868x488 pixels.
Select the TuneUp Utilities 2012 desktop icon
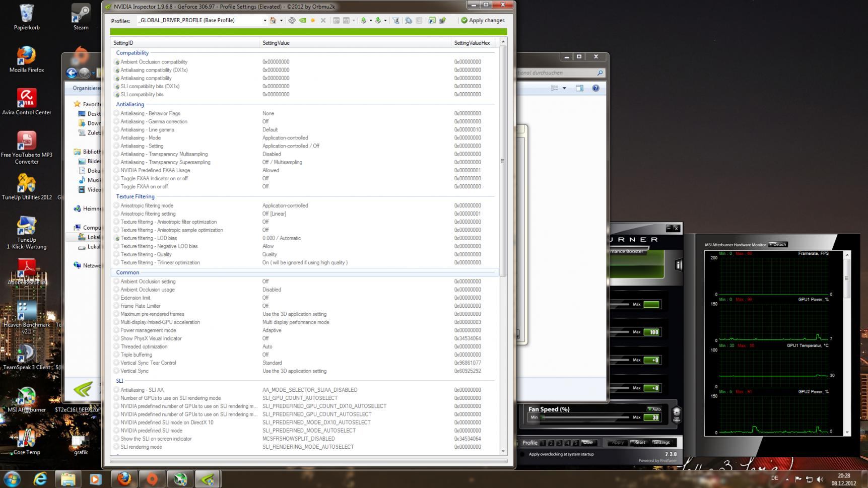[x=27, y=187]
